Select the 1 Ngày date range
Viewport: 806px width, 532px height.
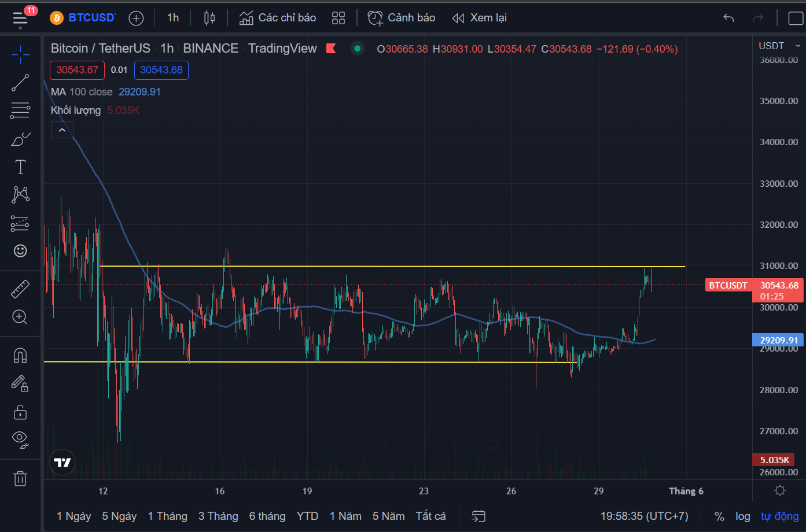coord(74,516)
